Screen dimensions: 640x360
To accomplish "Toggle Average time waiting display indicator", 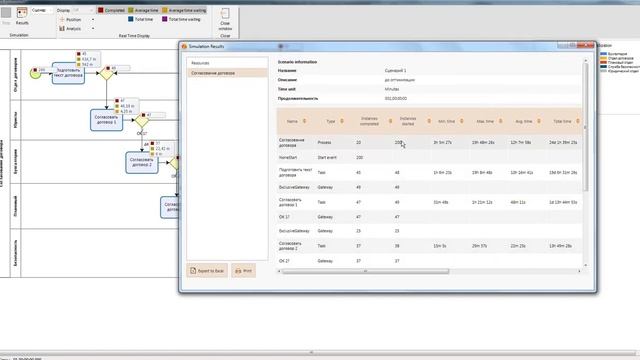I will pos(184,10).
